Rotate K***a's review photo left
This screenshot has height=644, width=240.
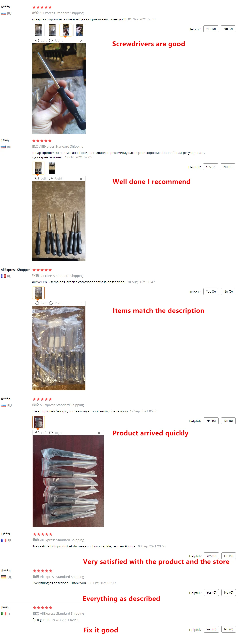point(41,433)
